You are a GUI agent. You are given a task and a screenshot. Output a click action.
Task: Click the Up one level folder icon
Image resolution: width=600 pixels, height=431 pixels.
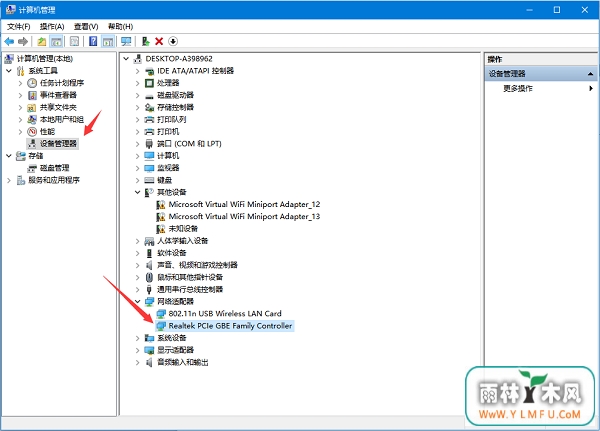point(42,41)
